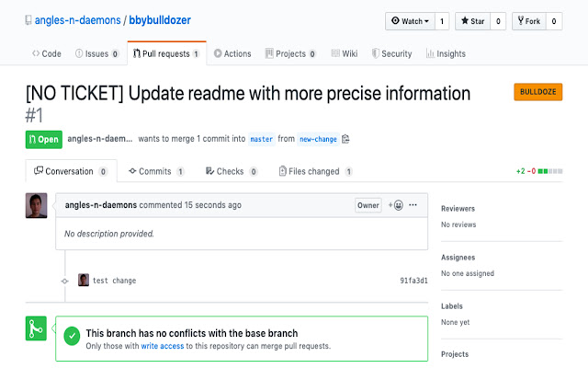Fork the bbybulldozer repository

click(x=529, y=21)
